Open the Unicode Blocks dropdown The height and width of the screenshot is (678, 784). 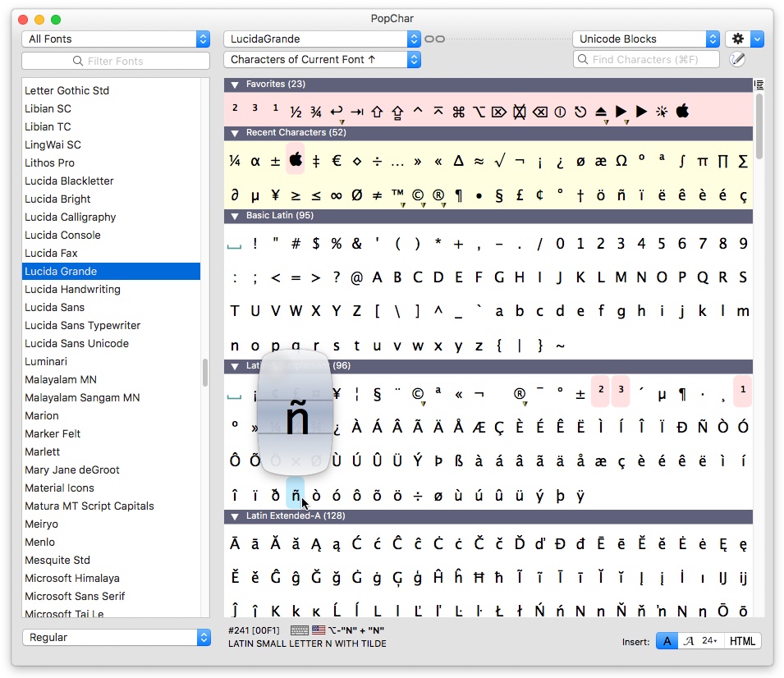(645, 39)
